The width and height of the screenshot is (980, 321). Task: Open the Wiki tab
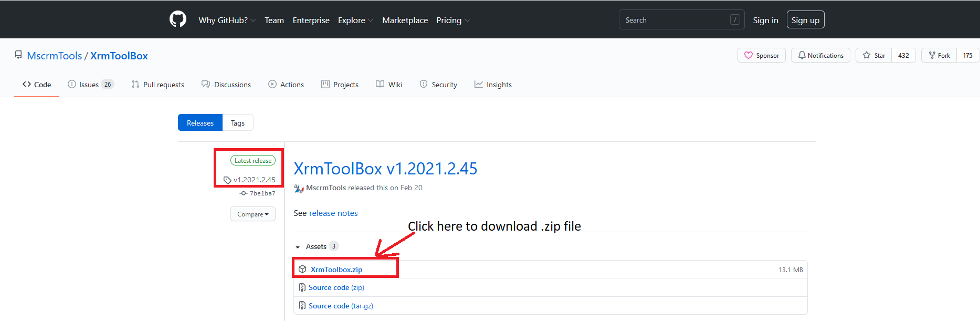388,85
